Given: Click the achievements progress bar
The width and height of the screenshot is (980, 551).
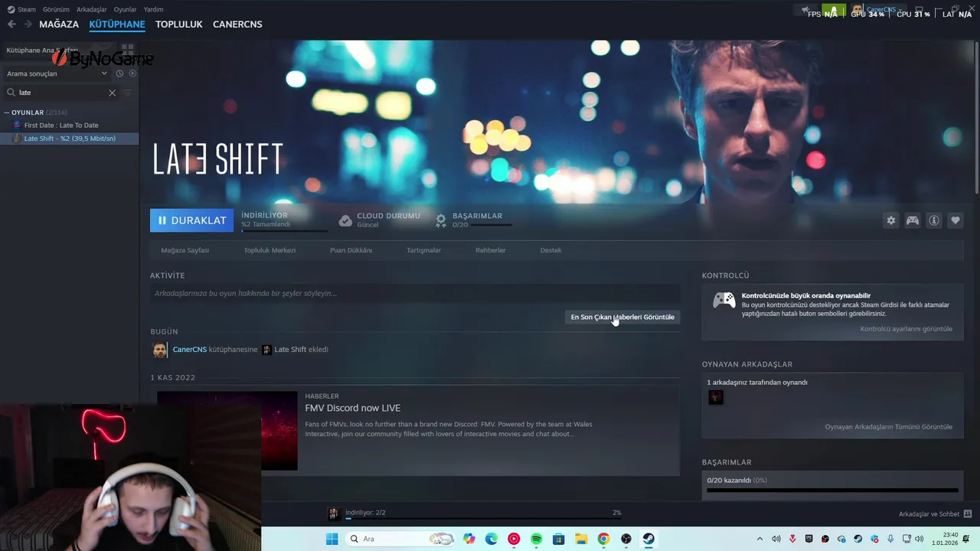Looking at the screenshot, I should point(832,491).
